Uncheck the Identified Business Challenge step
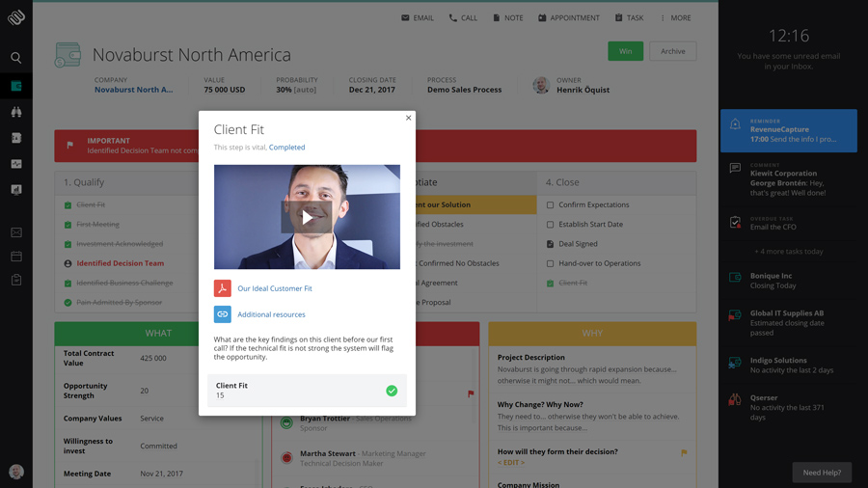868x488 pixels. coord(68,283)
